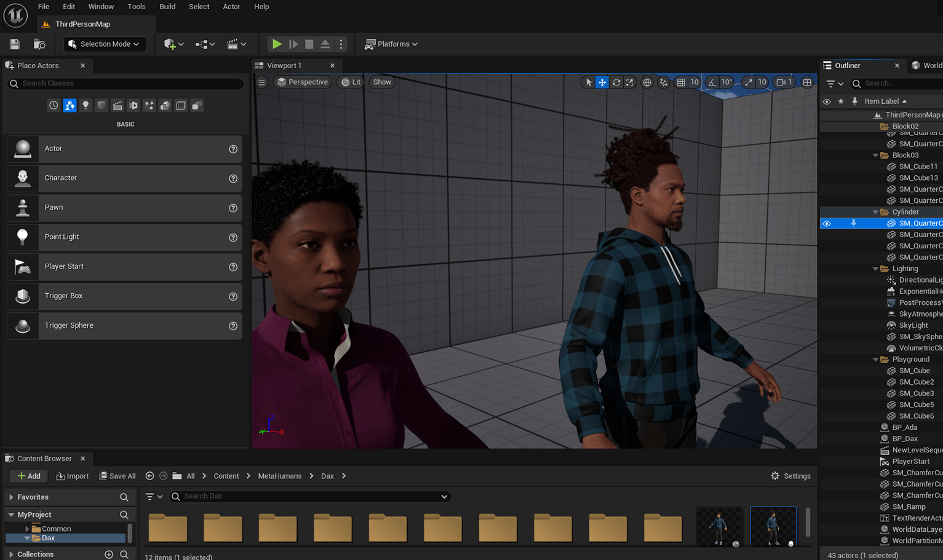Activate the Scale gizmo tool

pos(629,82)
